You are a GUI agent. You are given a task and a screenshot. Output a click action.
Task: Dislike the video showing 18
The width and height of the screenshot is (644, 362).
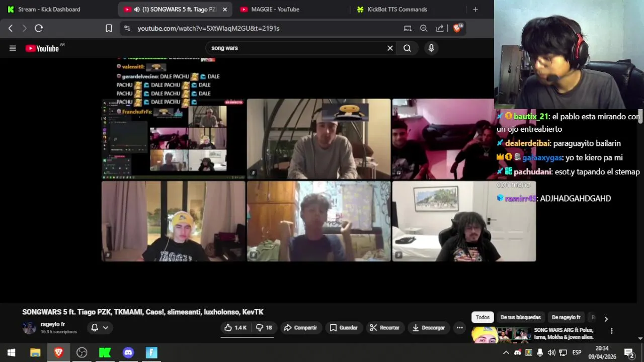tap(264, 328)
